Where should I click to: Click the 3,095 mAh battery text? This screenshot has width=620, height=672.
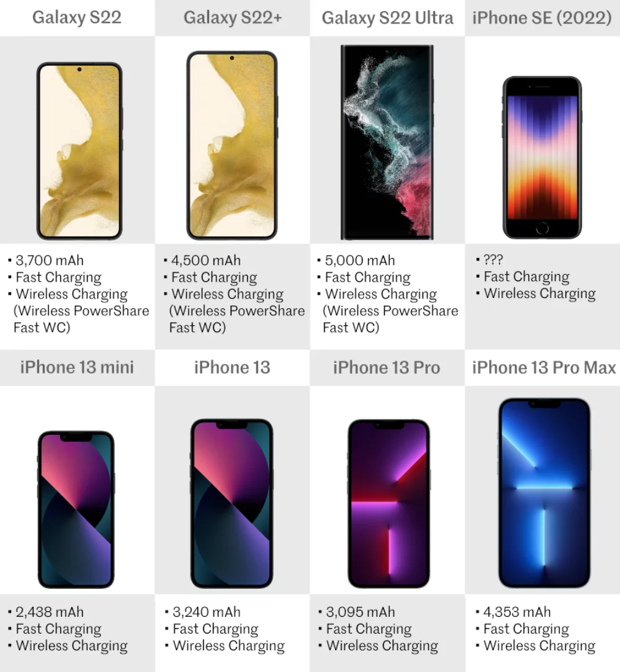click(x=361, y=612)
